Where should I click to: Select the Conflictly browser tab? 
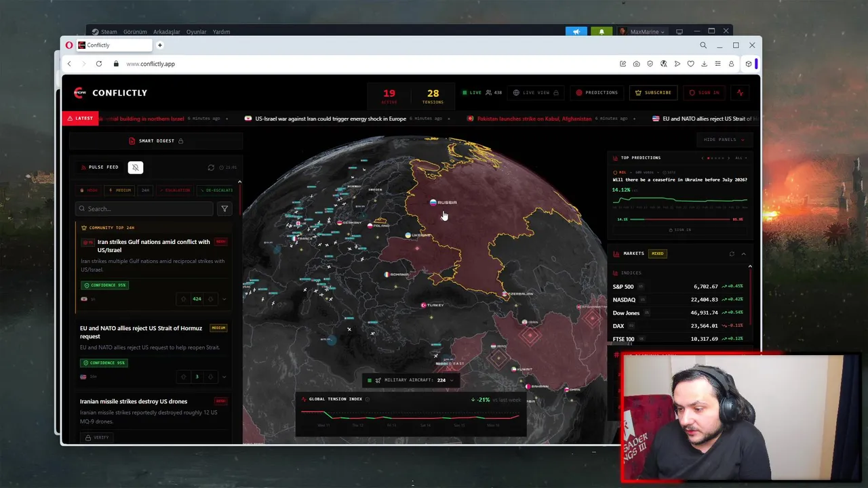point(115,45)
